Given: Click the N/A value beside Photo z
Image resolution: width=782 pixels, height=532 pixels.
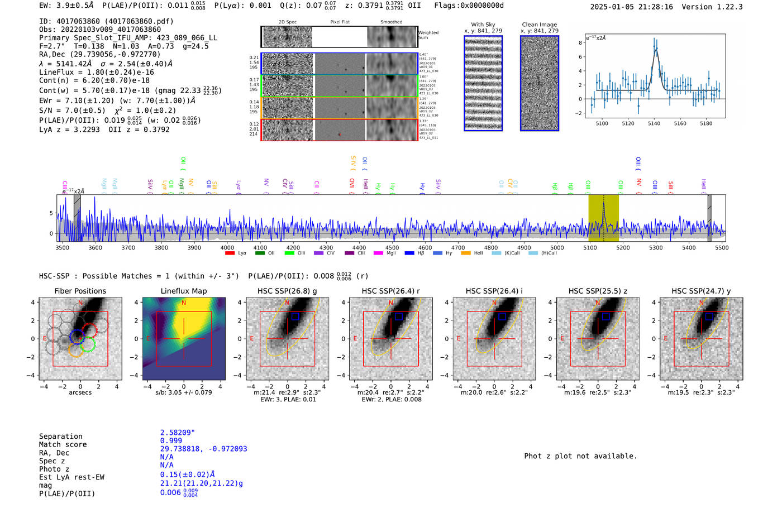Looking at the screenshot, I should (x=166, y=465).
